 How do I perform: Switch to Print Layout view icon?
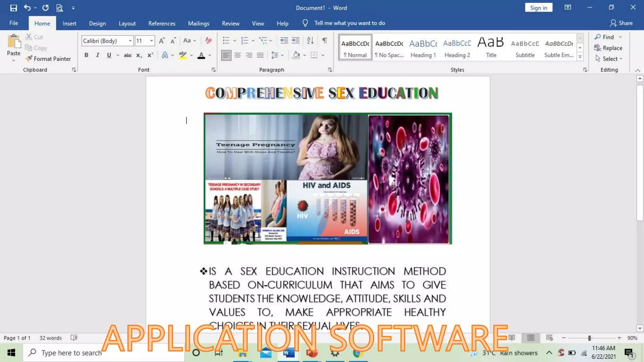(x=531, y=338)
